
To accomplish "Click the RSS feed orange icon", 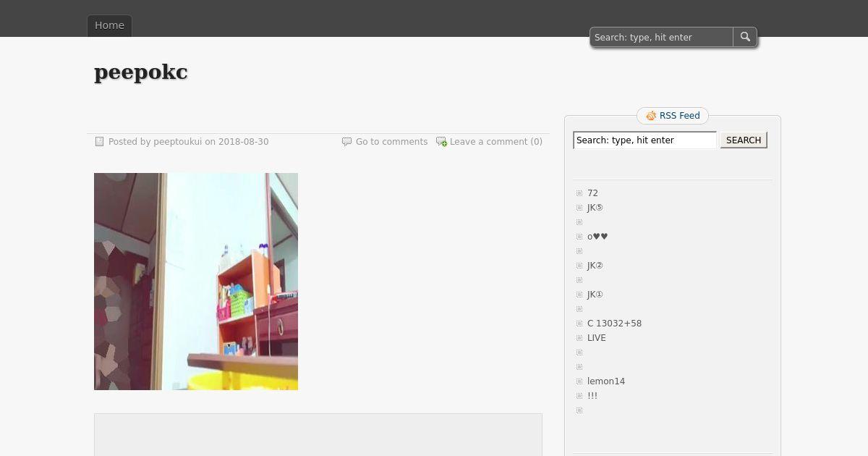I will pyautogui.click(x=651, y=116).
